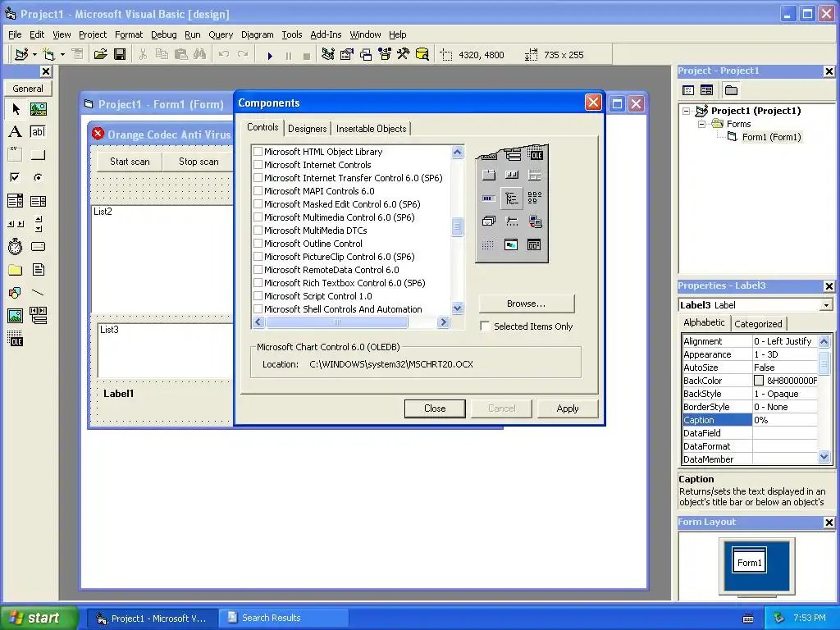The height and width of the screenshot is (630, 840).
Task: Select the Frame tool in toolbox
Action: pyautogui.click(x=16, y=155)
